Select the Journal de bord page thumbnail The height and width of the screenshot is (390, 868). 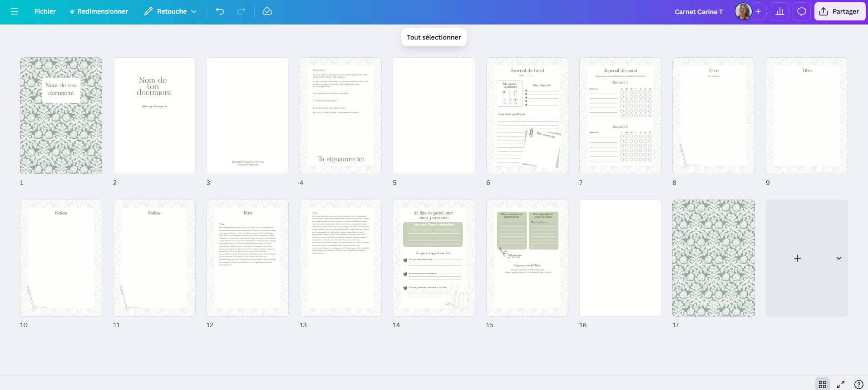point(527,115)
